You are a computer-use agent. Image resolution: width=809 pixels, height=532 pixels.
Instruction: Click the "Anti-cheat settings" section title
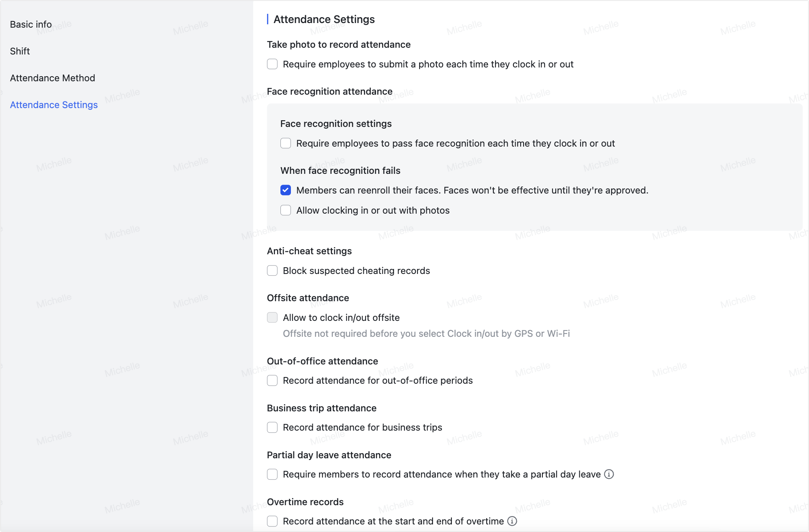click(x=309, y=251)
